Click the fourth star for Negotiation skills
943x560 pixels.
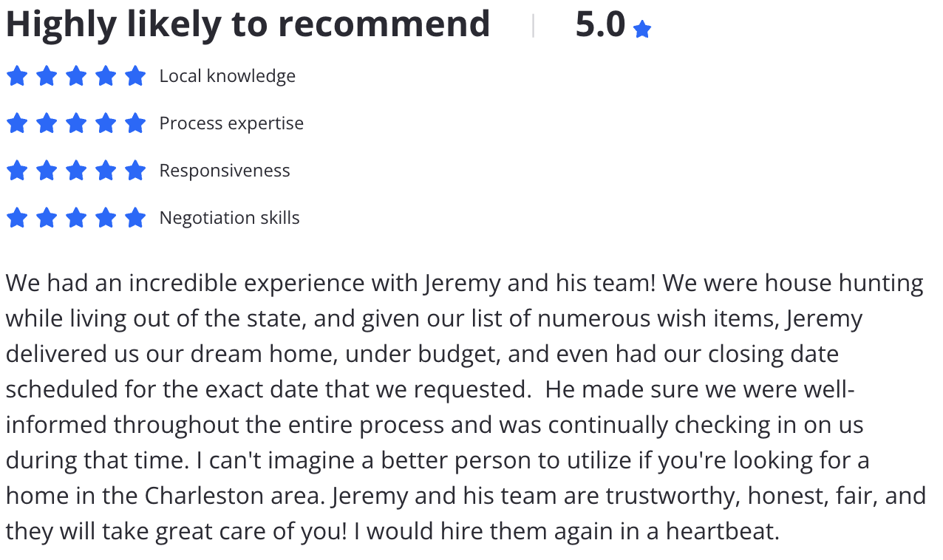pos(106,218)
